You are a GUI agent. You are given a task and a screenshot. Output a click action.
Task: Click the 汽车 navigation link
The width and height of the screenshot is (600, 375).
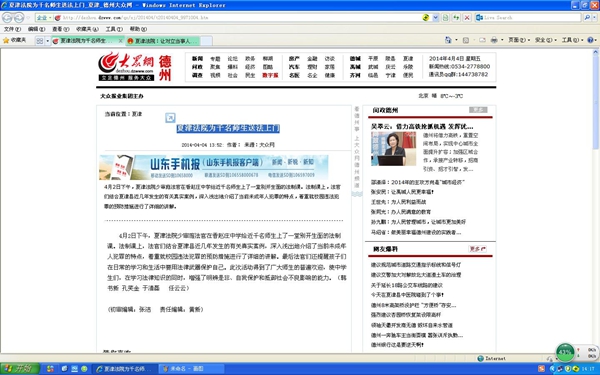(x=294, y=67)
